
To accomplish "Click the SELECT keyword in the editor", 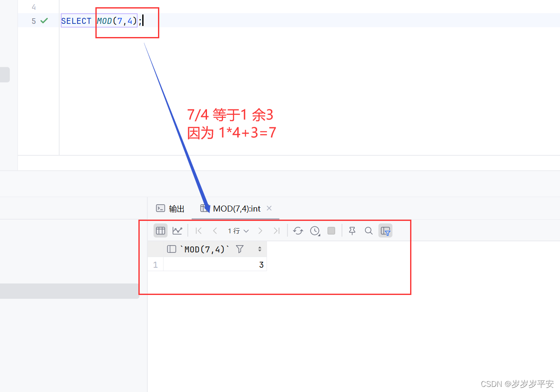I will click(76, 21).
